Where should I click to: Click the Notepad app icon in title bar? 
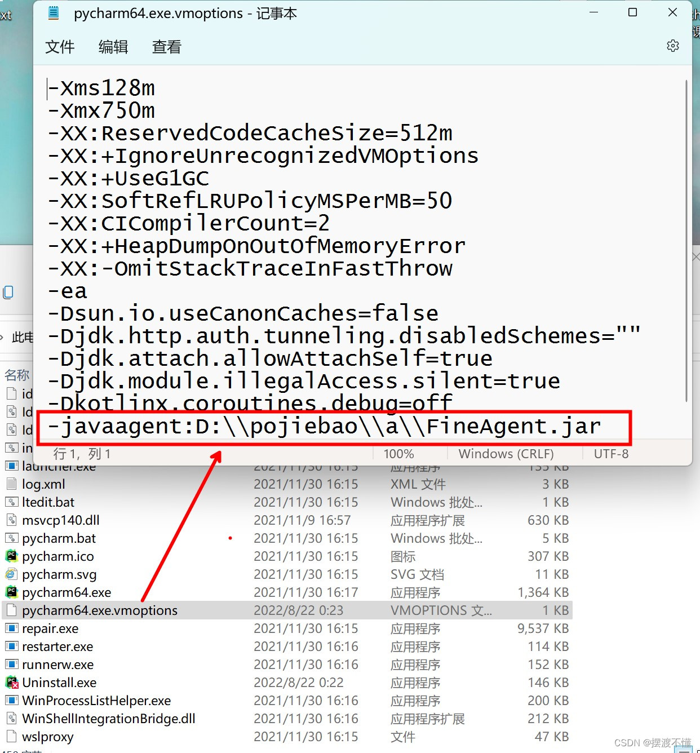(x=54, y=13)
